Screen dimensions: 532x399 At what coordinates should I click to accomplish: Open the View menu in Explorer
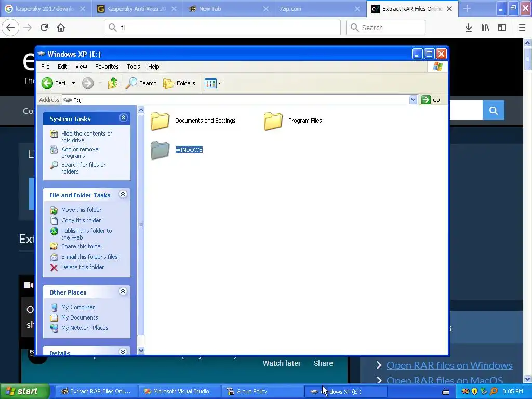pyautogui.click(x=81, y=66)
